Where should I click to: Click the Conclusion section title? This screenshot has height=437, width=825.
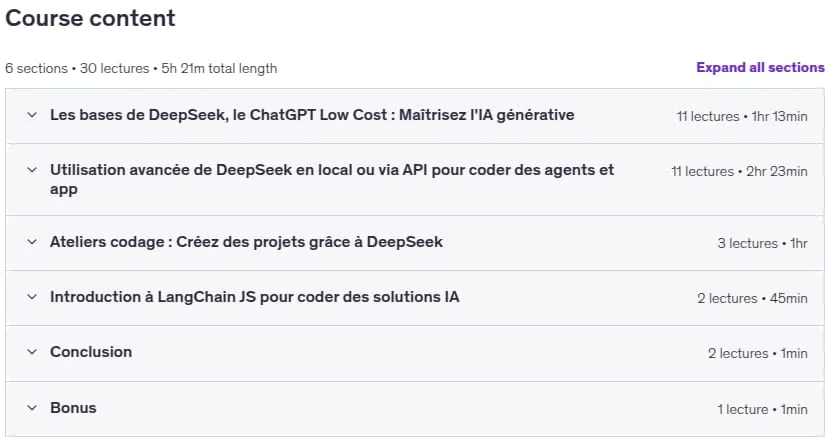pyautogui.click(x=91, y=352)
